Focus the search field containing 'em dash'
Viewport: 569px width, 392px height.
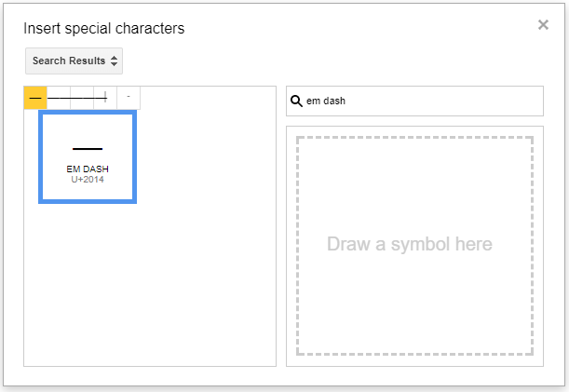tap(419, 101)
